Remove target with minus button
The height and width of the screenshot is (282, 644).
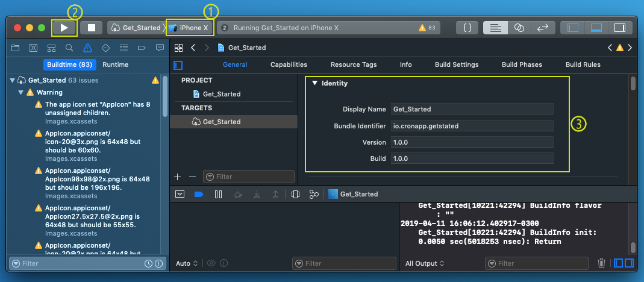[x=192, y=177]
